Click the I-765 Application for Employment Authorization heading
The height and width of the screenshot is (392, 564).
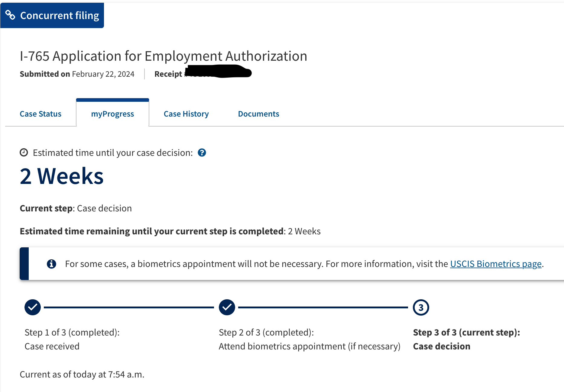pyautogui.click(x=164, y=56)
